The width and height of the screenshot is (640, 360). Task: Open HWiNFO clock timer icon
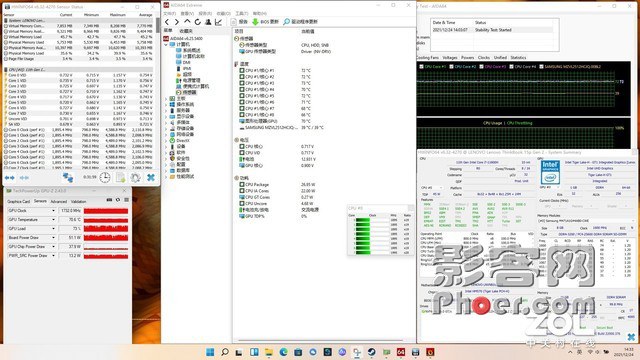coord(105,178)
